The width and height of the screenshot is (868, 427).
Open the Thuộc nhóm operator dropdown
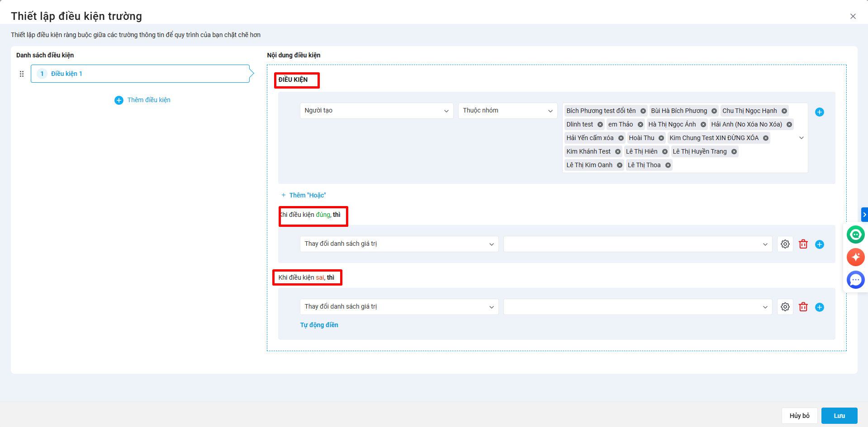click(x=508, y=111)
